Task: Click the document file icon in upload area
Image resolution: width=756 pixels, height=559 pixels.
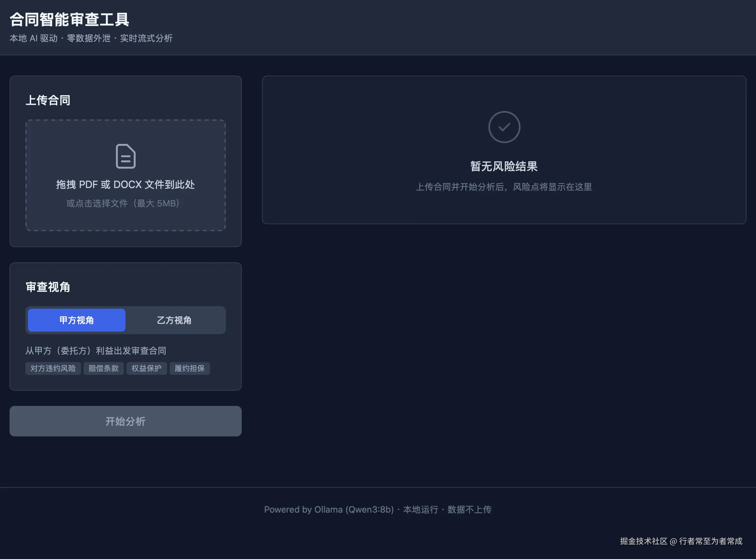Action: pyautogui.click(x=125, y=156)
